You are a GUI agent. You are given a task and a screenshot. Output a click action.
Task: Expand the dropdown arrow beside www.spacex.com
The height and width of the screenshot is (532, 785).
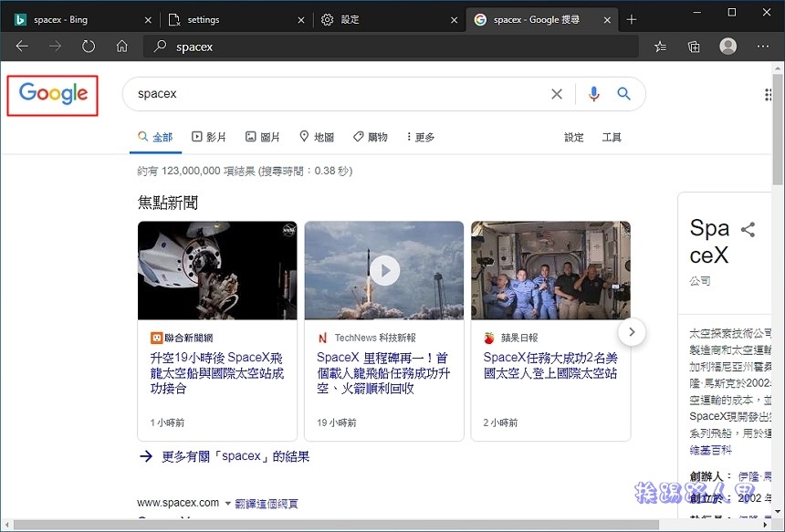pyautogui.click(x=228, y=504)
